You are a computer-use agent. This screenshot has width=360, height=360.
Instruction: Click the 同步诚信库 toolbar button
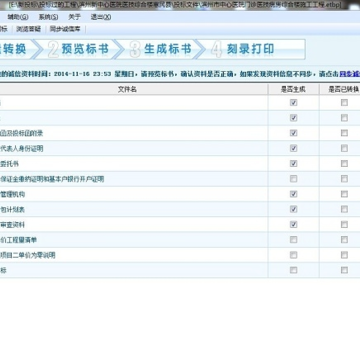[x=65, y=29]
